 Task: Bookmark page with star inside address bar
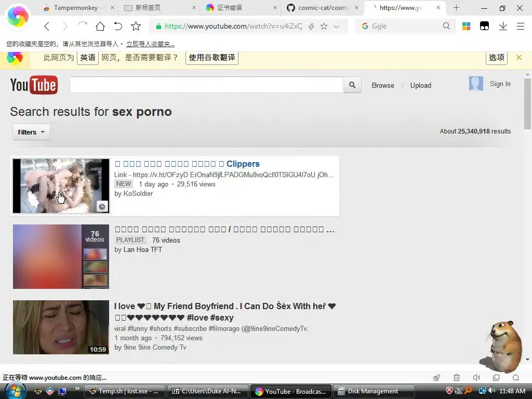coord(324,26)
